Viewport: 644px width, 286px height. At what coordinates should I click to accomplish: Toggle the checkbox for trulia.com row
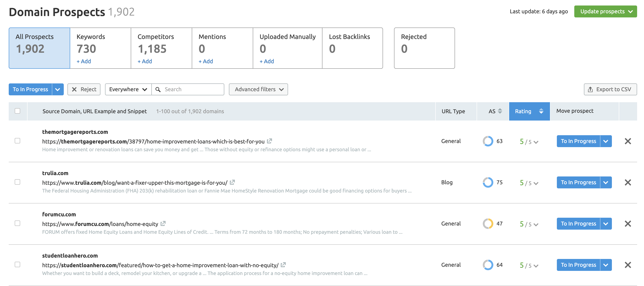(x=17, y=182)
